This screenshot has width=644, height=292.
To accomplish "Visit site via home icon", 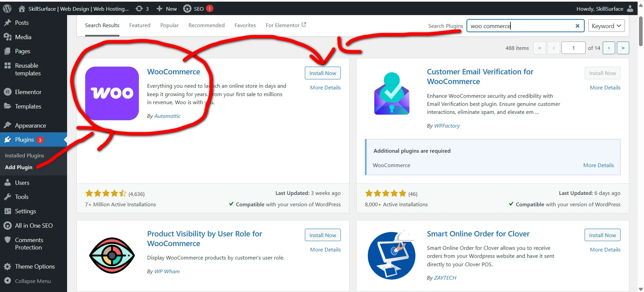I will pyautogui.click(x=22, y=9).
